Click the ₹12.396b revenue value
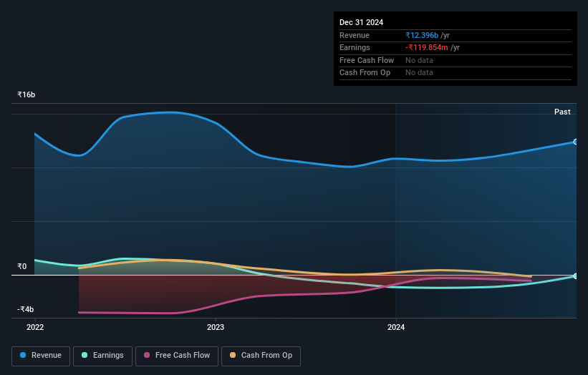The width and height of the screenshot is (588, 375). 422,35
